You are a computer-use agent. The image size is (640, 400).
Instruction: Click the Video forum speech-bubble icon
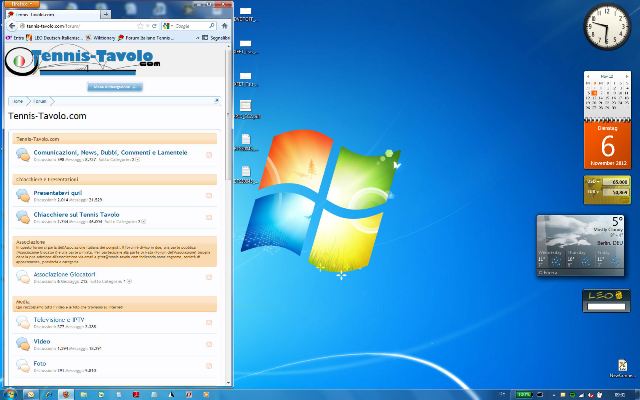[x=23, y=344]
